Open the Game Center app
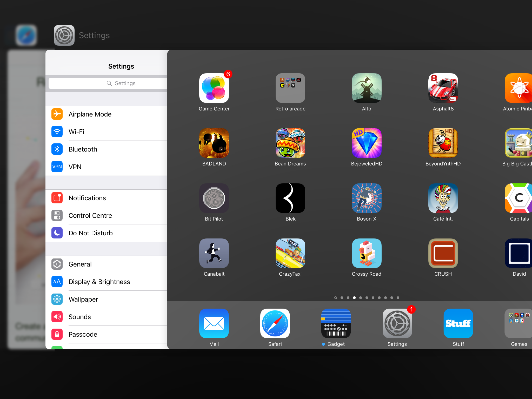Viewport: 532px width, 399px height. (x=214, y=88)
